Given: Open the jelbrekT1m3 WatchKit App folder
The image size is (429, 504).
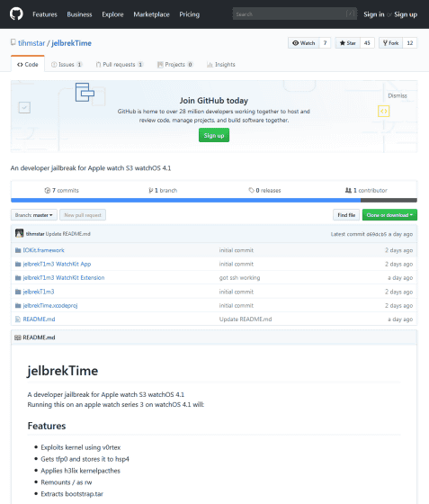Looking at the screenshot, I should pos(57,265).
